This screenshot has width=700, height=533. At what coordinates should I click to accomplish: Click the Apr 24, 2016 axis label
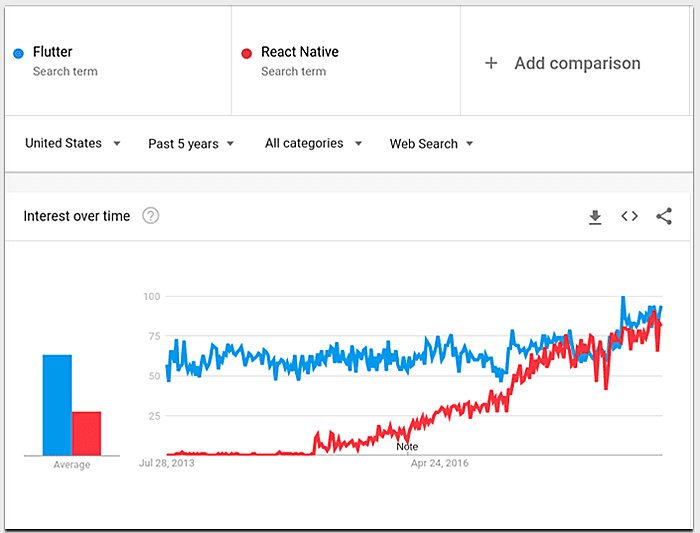click(440, 463)
